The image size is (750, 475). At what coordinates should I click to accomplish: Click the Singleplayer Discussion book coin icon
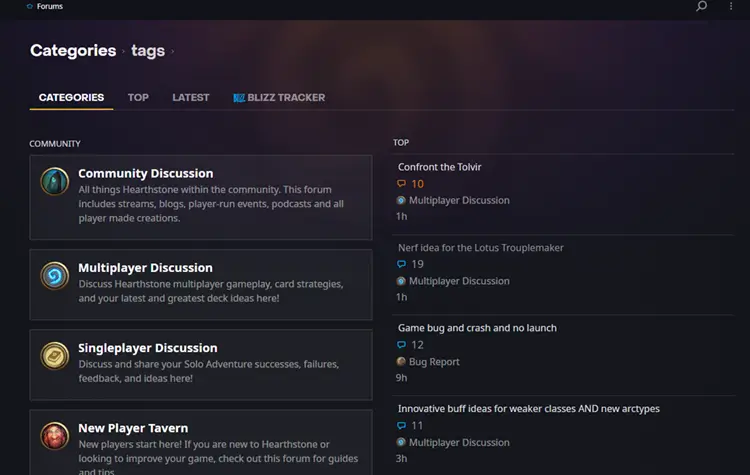55,355
